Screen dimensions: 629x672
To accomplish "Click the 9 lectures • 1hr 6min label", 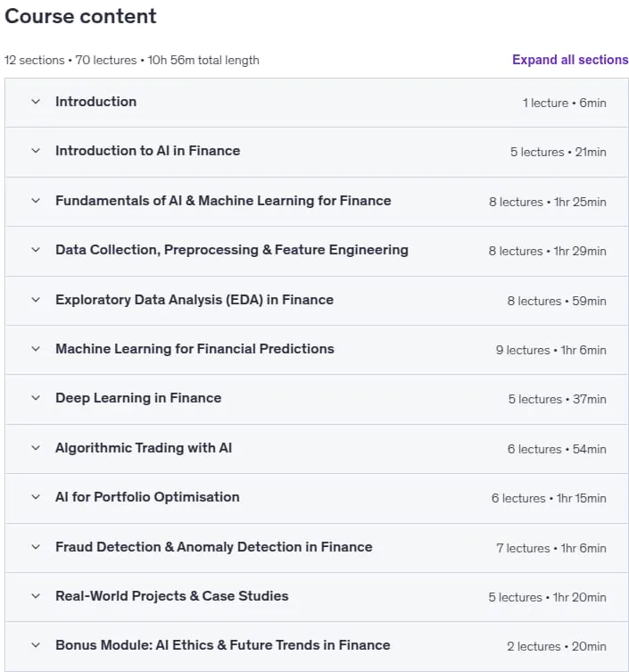I will pos(551,350).
